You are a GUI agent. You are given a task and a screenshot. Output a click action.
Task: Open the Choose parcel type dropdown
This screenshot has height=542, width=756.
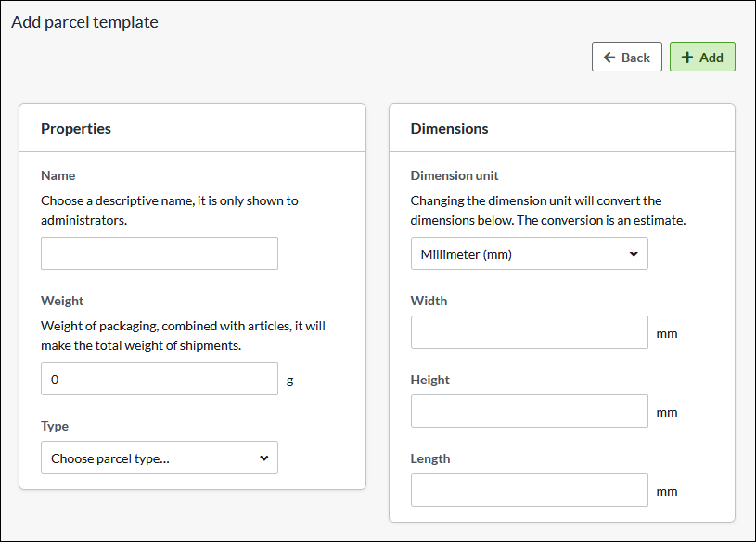tap(160, 458)
